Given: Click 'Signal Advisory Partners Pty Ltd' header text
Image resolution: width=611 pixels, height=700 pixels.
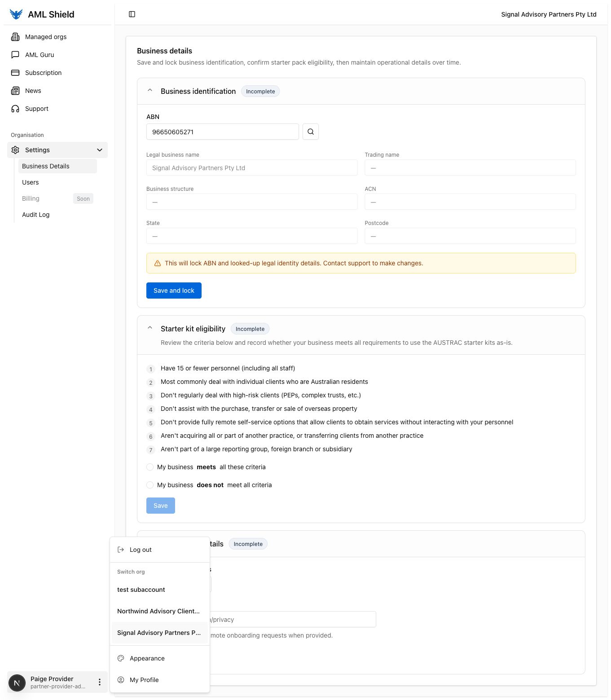Looking at the screenshot, I should point(549,14).
